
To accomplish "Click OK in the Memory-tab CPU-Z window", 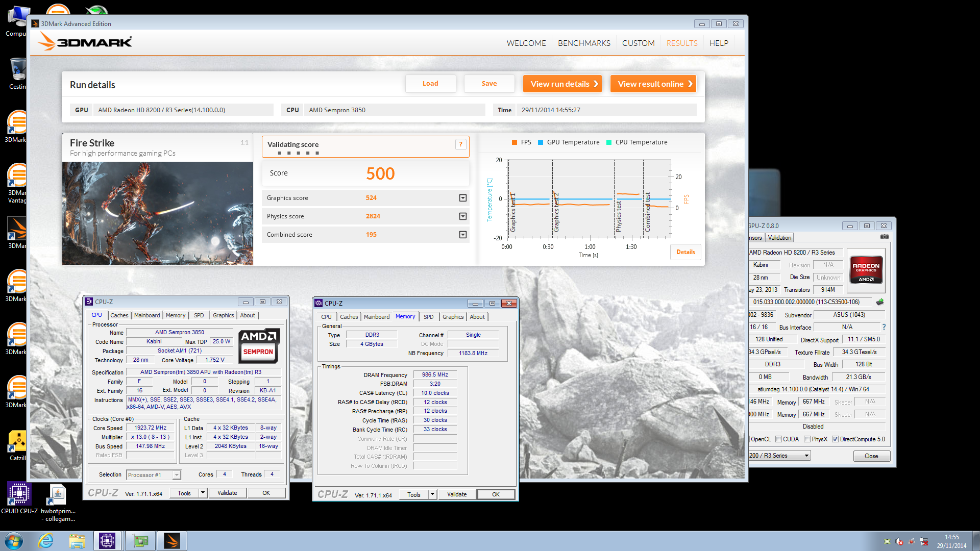I will (496, 494).
